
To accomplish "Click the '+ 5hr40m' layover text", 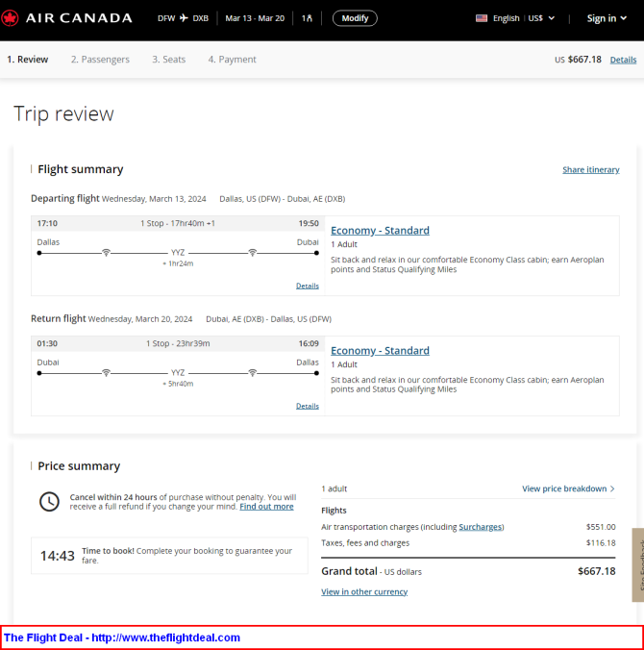I will tap(178, 384).
